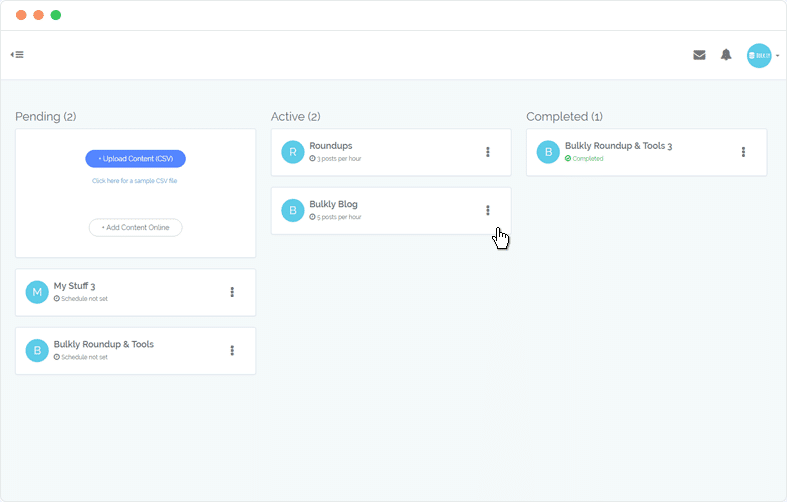787x502 pixels.
Task: Open the notifications bell icon
Action: coord(726,55)
